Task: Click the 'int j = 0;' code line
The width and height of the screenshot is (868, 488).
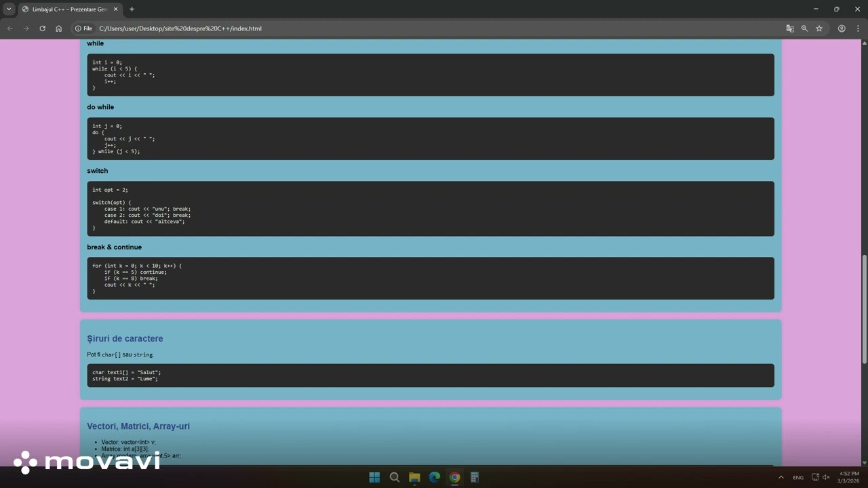Action: (107, 126)
